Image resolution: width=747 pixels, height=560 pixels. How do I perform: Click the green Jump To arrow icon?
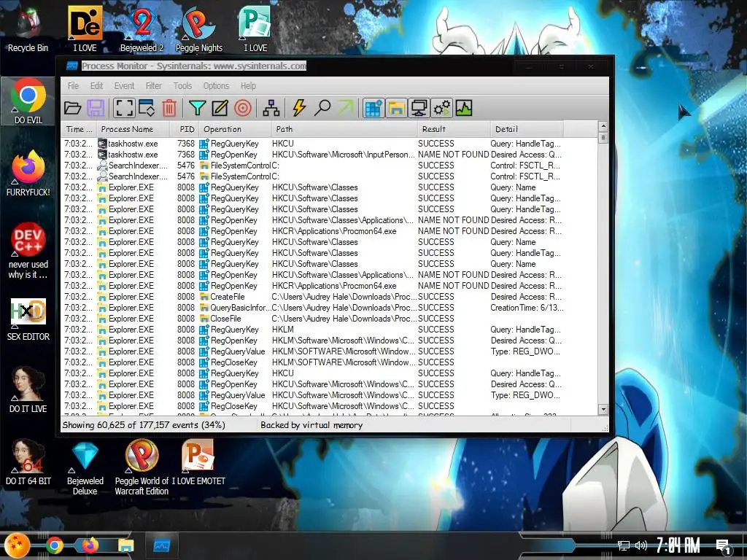346,108
